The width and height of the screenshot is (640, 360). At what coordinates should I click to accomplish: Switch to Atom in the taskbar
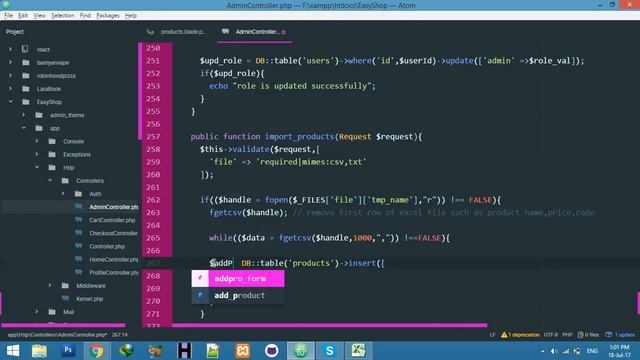click(300, 351)
